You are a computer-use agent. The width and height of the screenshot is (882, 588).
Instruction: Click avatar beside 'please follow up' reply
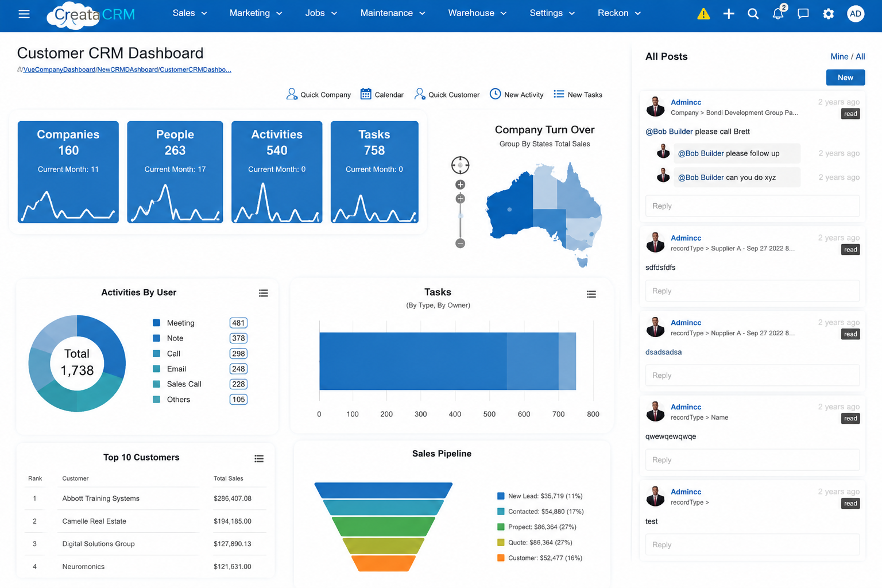click(x=663, y=152)
